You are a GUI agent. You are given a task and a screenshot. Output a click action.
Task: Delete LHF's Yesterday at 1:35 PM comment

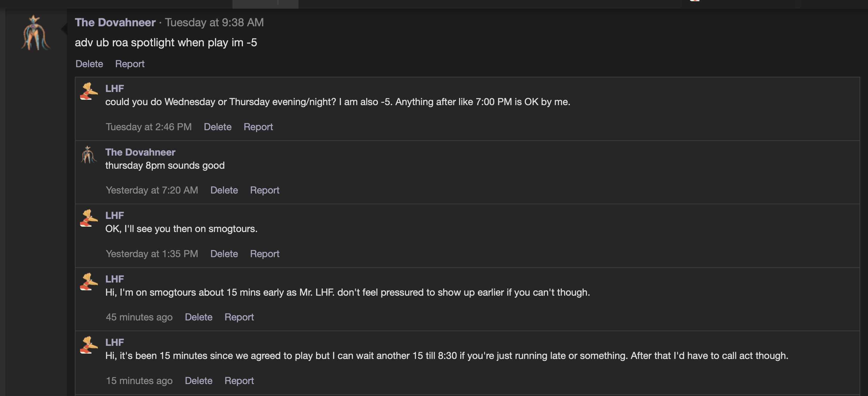click(224, 254)
